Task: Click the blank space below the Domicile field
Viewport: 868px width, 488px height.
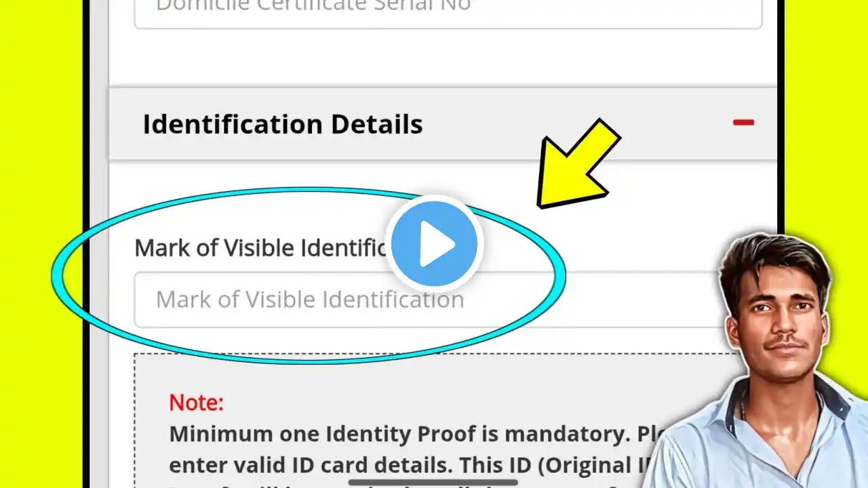Action: 441,58
